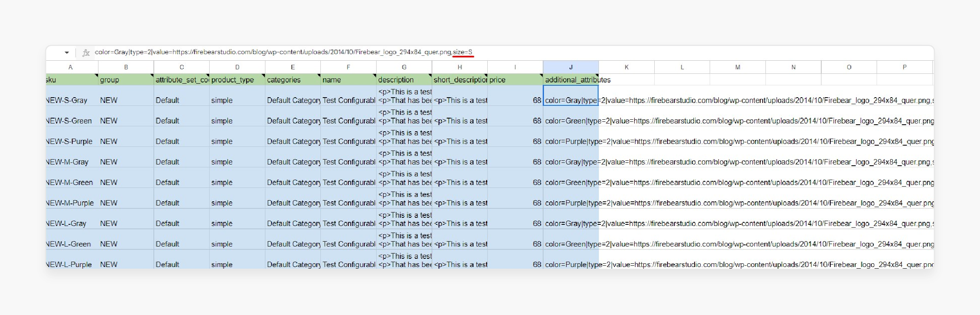Select column N header

[x=793, y=67]
